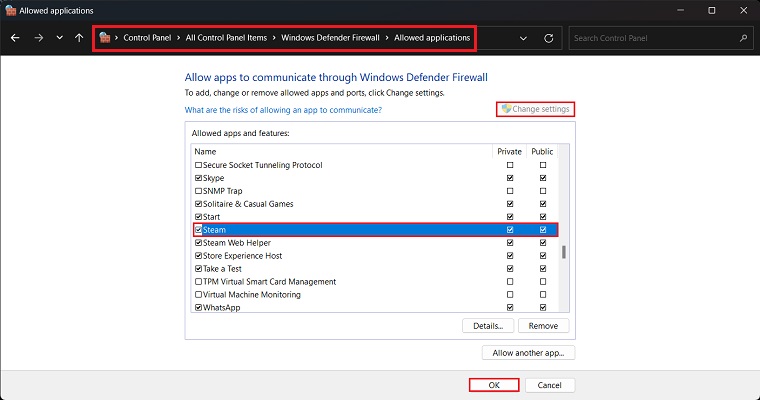Open the address bar history dropdown
Image resolution: width=760 pixels, height=400 pixels.
pos(523,38)
